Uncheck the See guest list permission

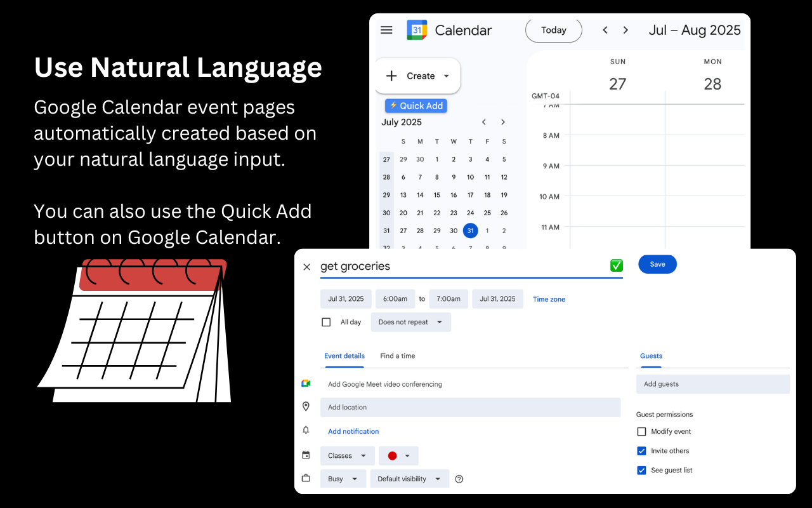coord(641,471)
